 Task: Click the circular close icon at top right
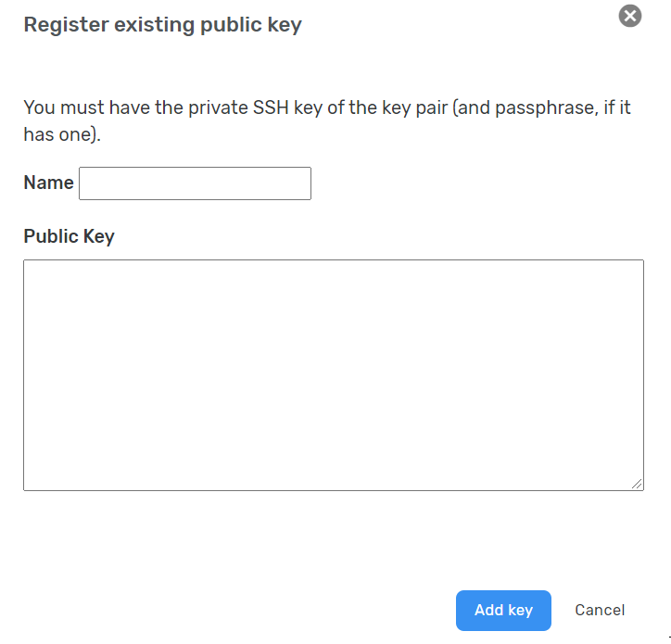[x=630, y=17]
